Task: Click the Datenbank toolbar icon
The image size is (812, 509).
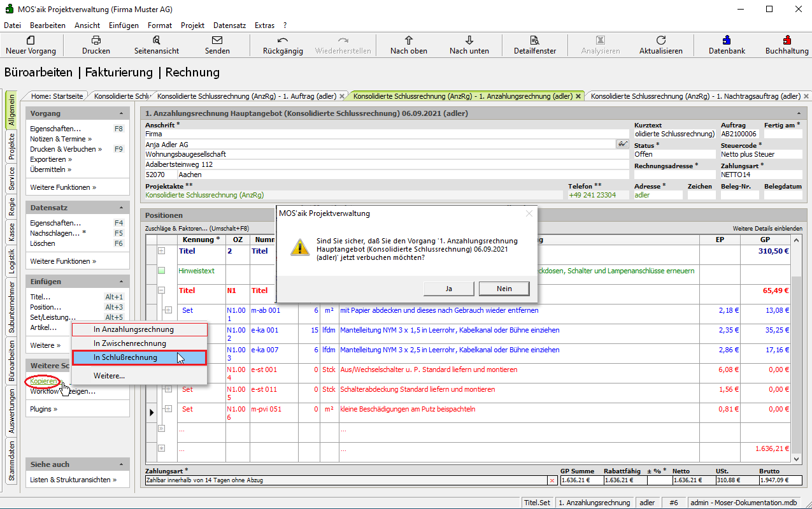Action: click(727, 40)
